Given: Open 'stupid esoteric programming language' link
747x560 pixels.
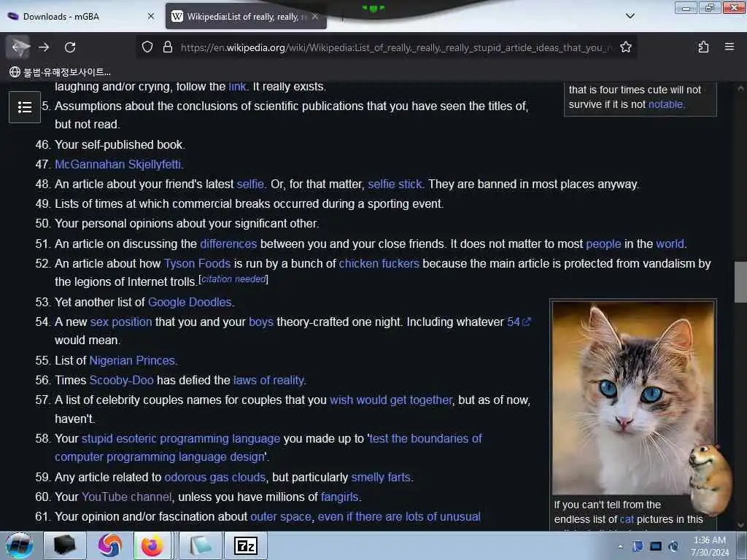Looking at the screenshot, I should pyautogui.click(x=181, y=438).
